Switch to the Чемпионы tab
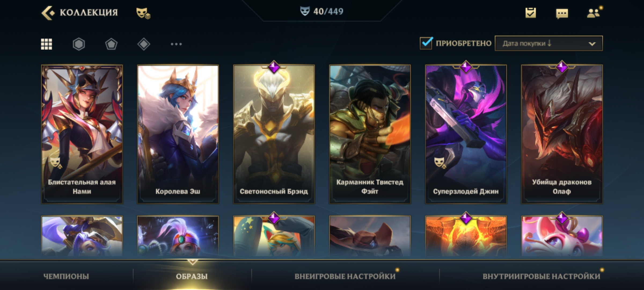This screenshot has height=290, width=644. [66, 276]
